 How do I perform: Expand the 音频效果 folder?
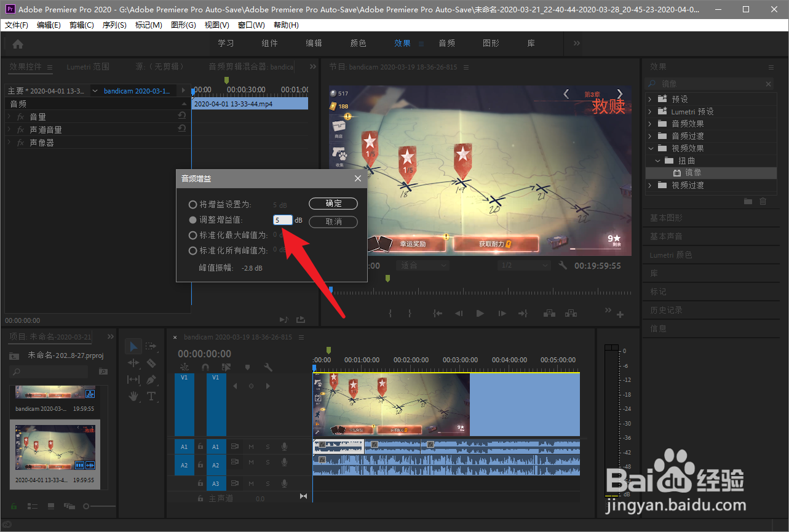click(651, 124)
